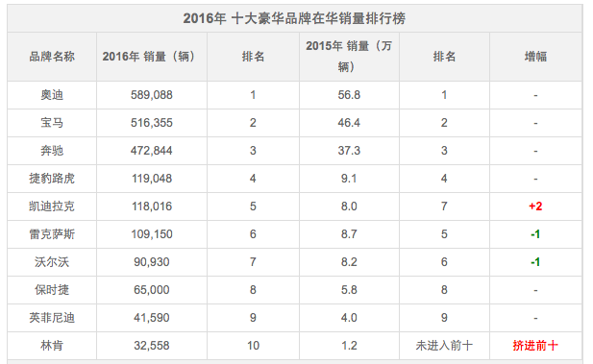The height and width of the screenshot is (364, 593).
Task: Select the 32,558 sales figure
Action: tap(152, 346)
